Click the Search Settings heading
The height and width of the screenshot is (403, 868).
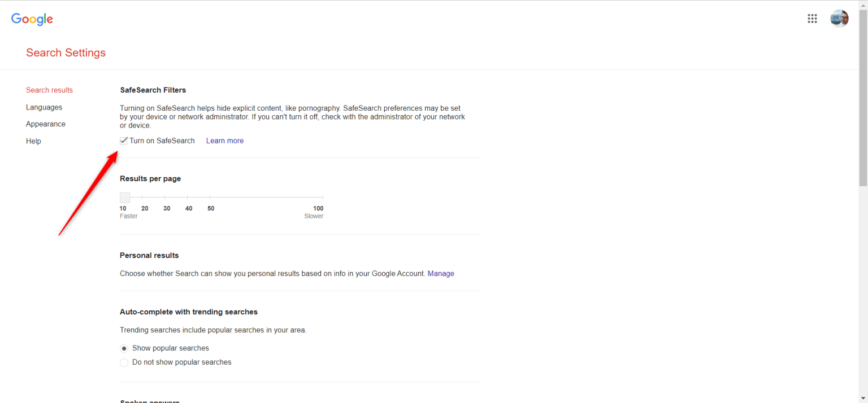point(66,52)
